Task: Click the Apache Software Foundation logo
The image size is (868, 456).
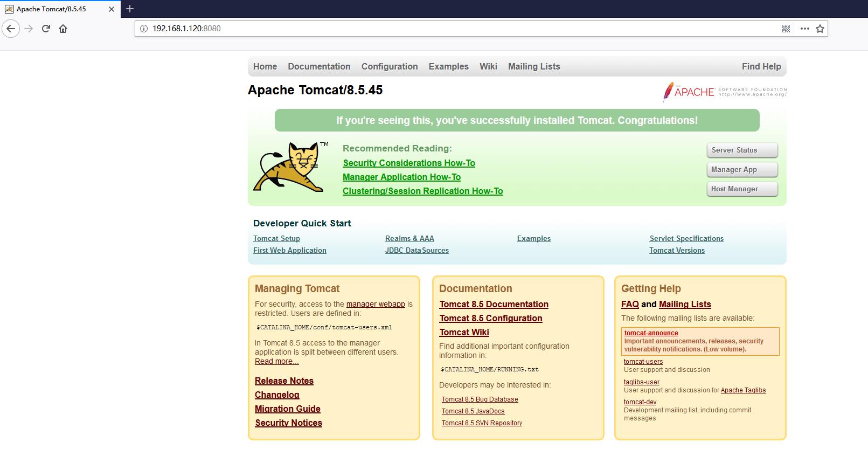Action: tap(725, 92)
